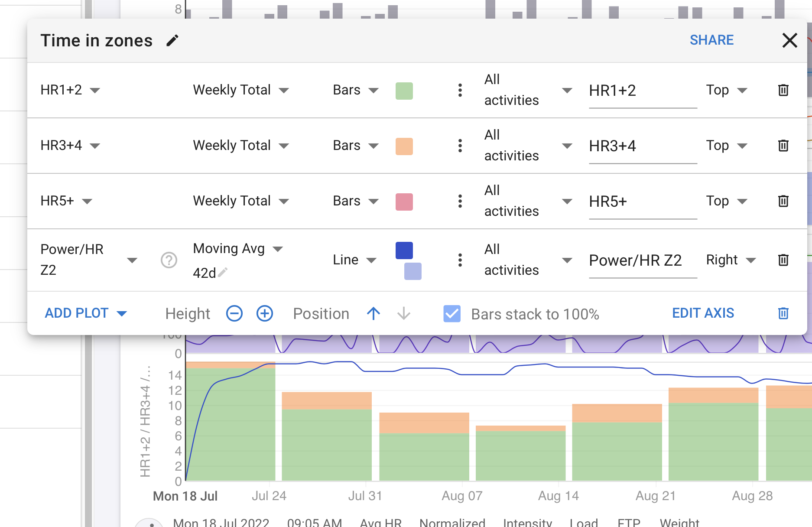The height and width of the screenshot is (527, 812).
Task: Click the pencil icon to rename chart title
Action: click(x=172, y=40)
